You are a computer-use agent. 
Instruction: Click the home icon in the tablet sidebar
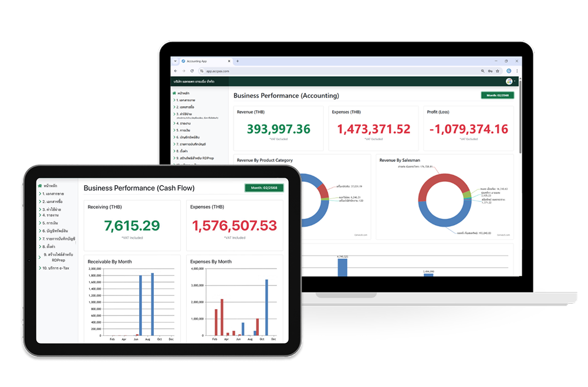point(40,185)
